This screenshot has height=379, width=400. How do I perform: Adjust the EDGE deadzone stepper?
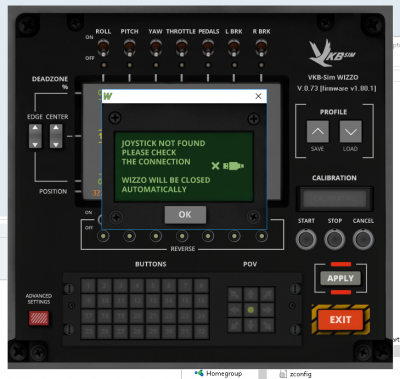[35, 136]
